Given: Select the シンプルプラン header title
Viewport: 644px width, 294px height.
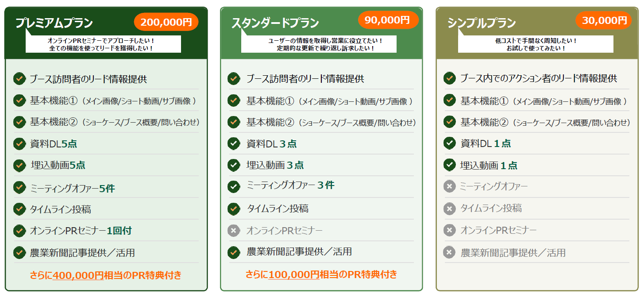Looking at the screenshot, I should [x=482, y=23].
